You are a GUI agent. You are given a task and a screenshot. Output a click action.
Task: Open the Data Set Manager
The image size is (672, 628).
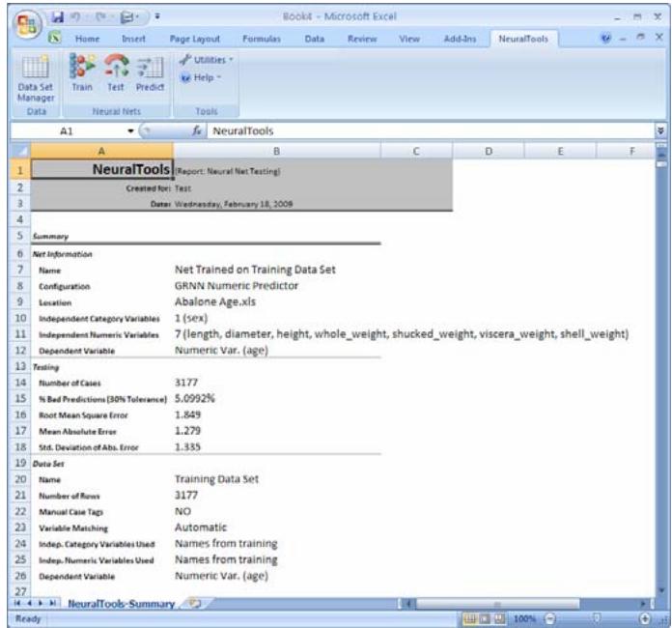coord(36,79)
